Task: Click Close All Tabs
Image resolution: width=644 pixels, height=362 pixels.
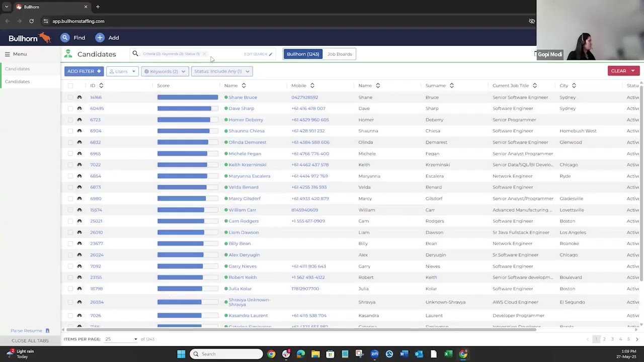Action: [30, 340]
